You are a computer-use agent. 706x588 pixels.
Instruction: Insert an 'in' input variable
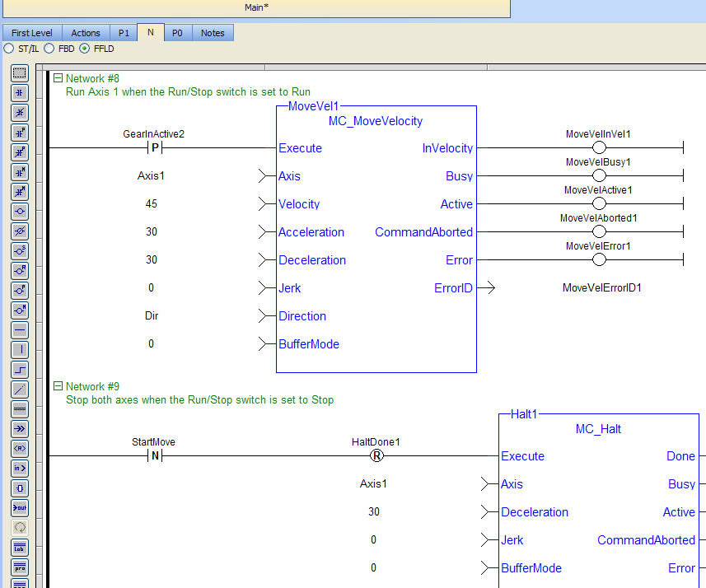20,469
